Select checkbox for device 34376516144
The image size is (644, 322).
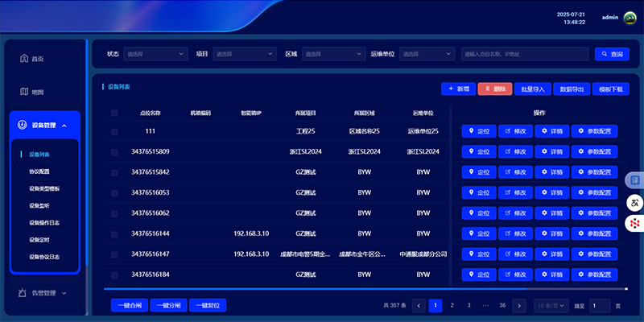tap(114, 233)
